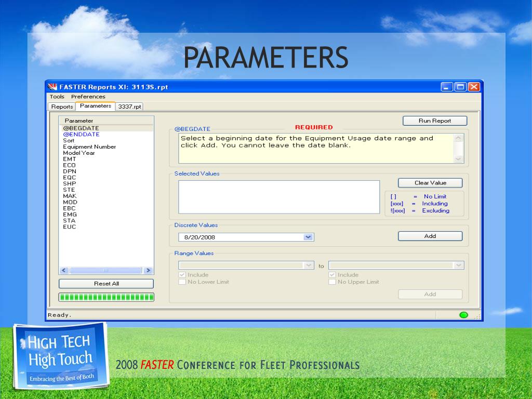The image size is (532, 399).
Task: Open the Discrete Values date dropdown
Action: click(x=308, y=237)
